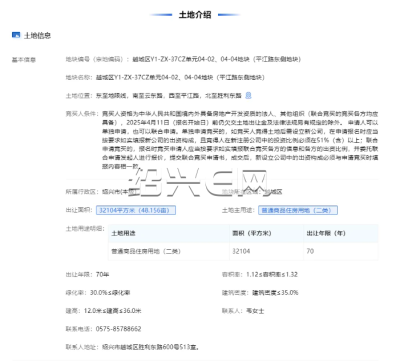The height and width of the screenshot is (361, 400).
Task: Click the highlighted 普通商品住房用地 main-use tag
Action: 298,210
